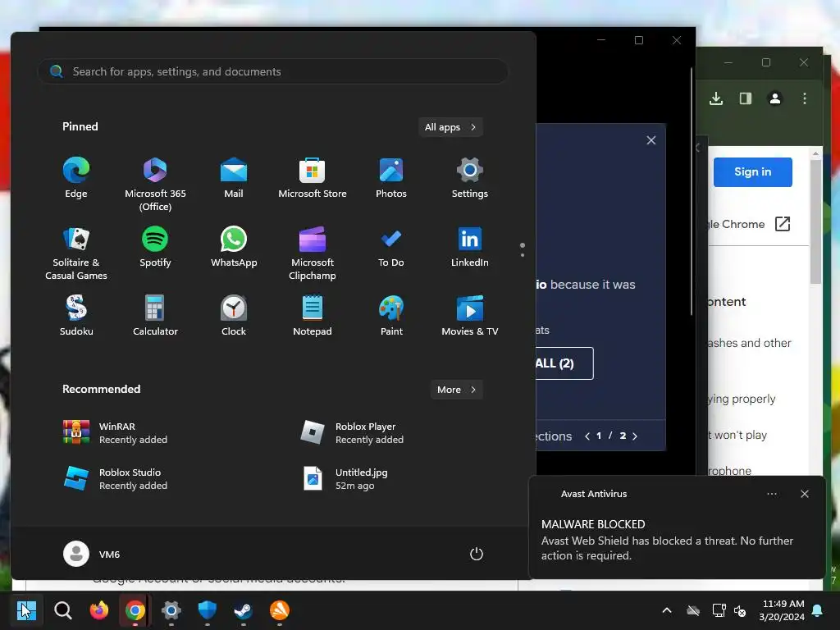This screenshot has height=630, width=840.
Task: Open the Avast notification options menu
Action: tap(771, 494)
